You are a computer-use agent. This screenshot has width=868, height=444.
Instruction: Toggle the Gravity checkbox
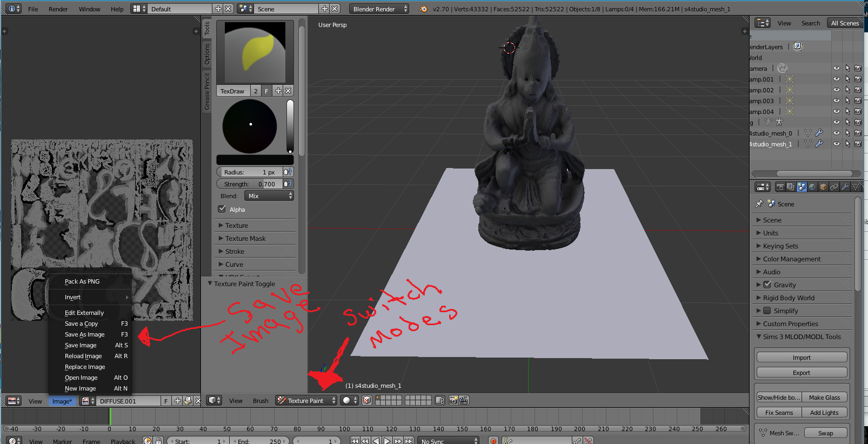[767, 285]
